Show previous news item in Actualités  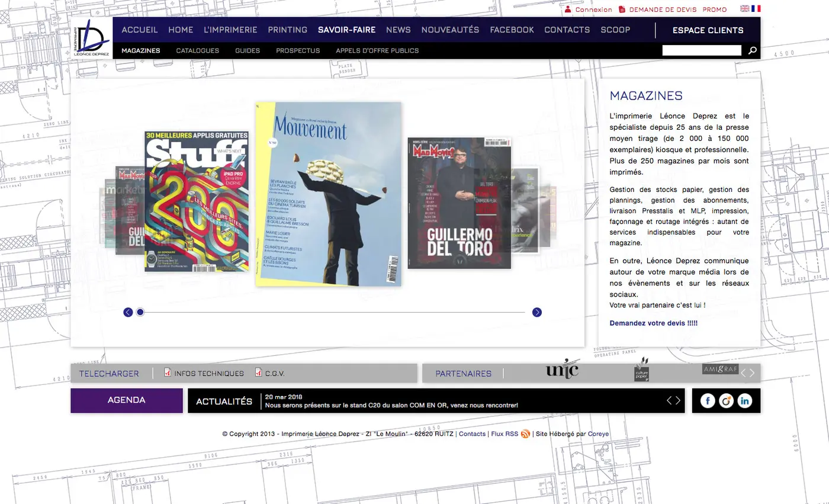pos(670,400)
